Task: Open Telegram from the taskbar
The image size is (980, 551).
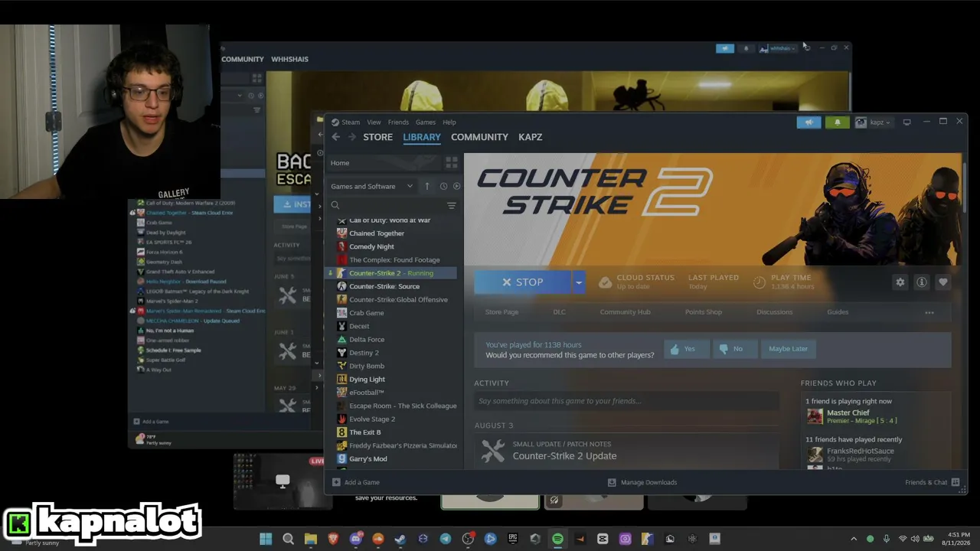Action: [446, 539]
